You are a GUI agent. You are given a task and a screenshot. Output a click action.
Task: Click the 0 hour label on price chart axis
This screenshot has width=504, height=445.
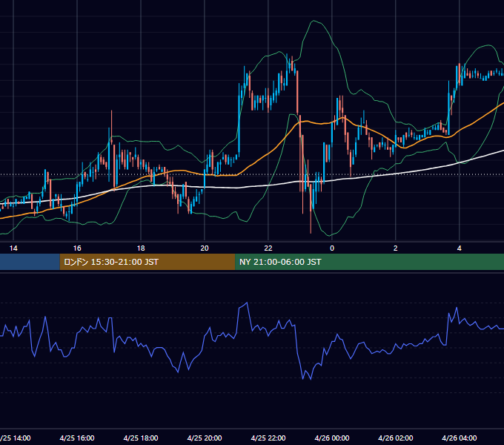[332, 248]
